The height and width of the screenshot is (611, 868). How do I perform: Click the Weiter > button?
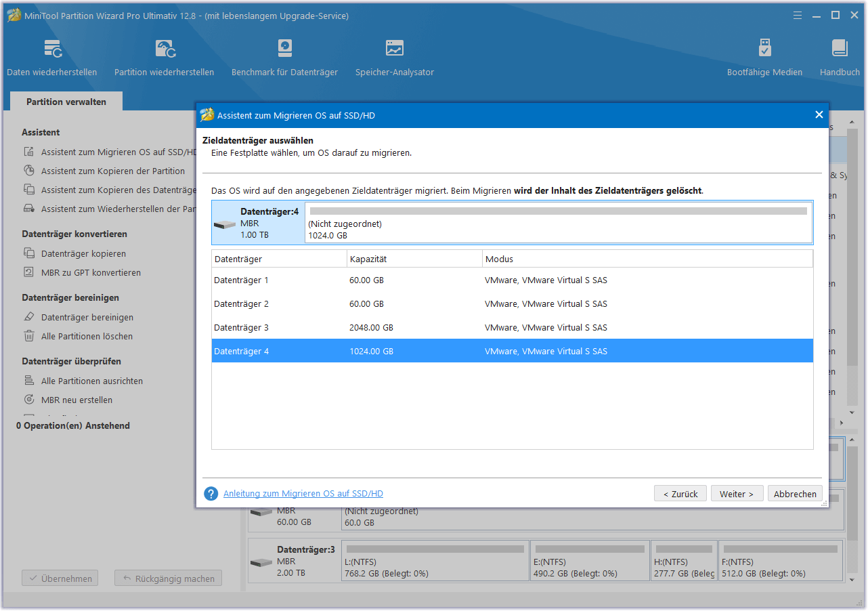click(737, 494)
